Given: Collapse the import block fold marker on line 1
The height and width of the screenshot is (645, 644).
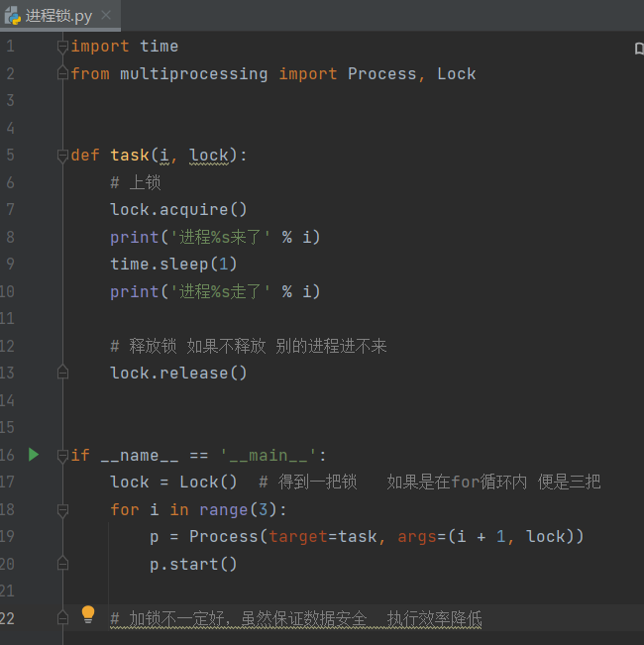Looking at the screenshot, I should tap(62, 47).
